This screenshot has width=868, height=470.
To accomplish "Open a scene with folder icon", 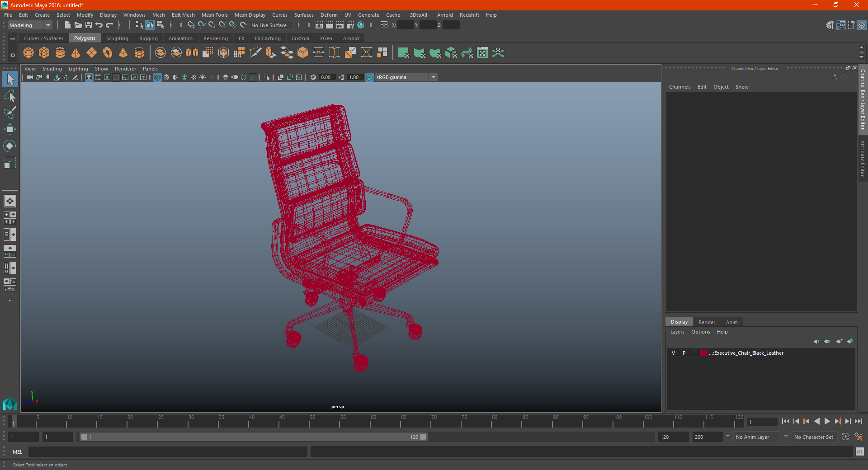I will click(x=78, y=25).
